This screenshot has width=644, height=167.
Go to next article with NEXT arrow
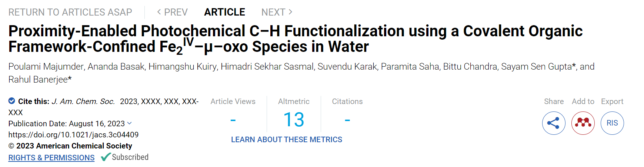(x=277, y=12)
